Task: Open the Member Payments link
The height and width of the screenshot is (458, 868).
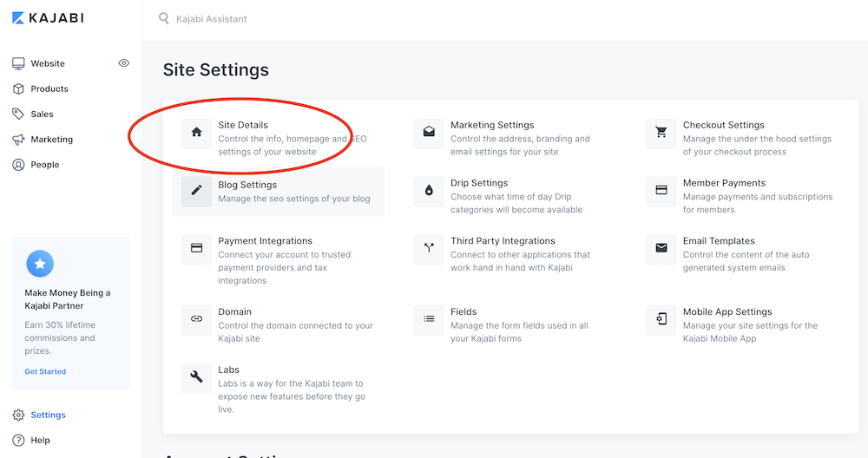Action: (x=724, y=183)
